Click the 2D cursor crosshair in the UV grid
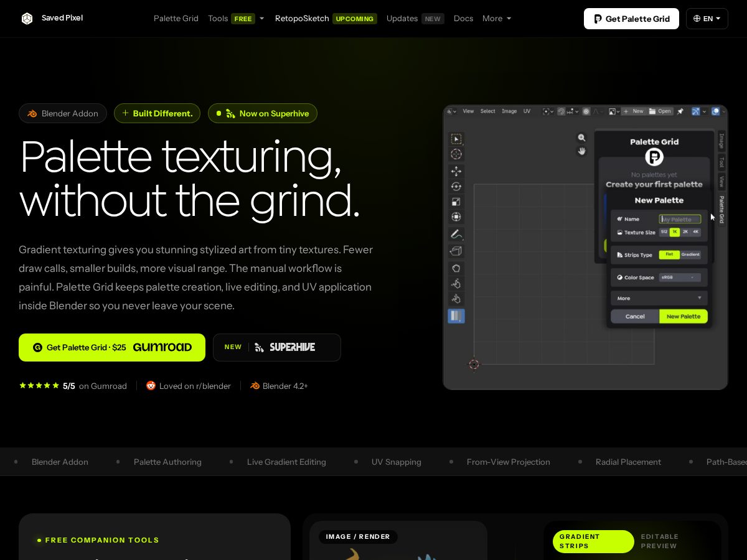The width and height of the screenshot is (747, 560). pos(474,365)
